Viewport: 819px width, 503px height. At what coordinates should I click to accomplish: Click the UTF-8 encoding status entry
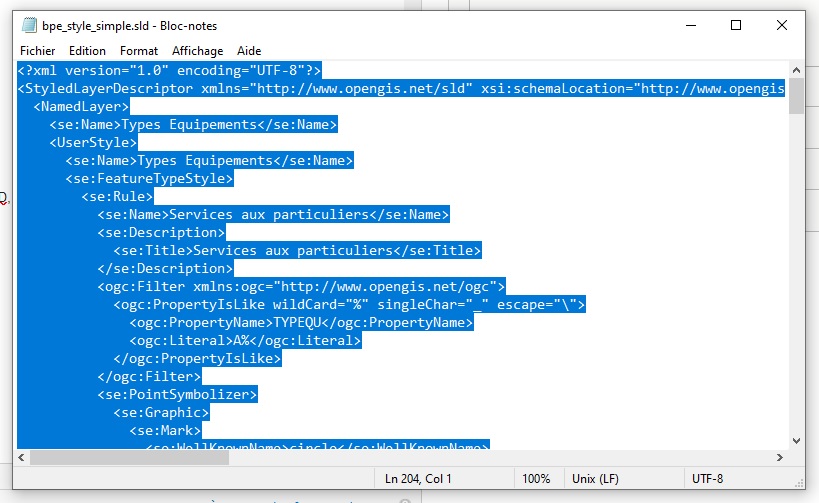707,478
